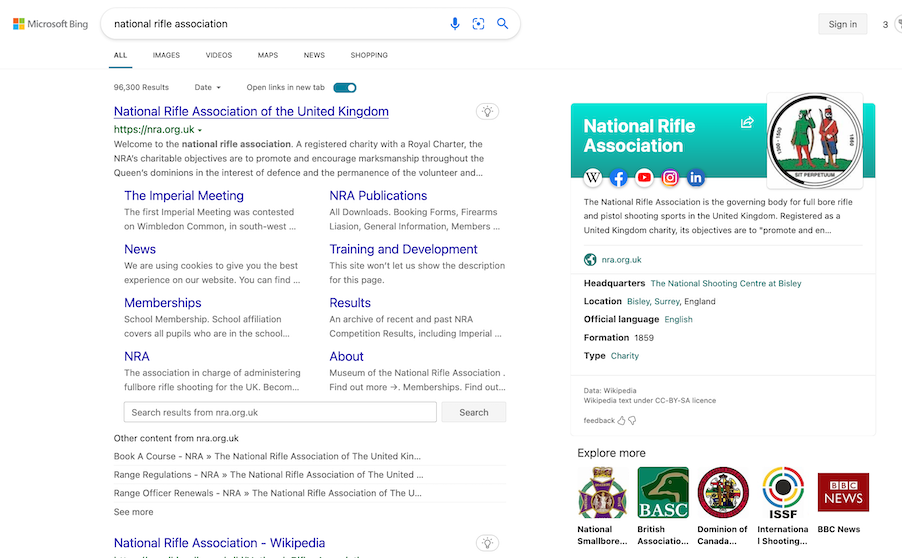Click share icon in knowledge panel header

pyautogui.click(x=747, y=123)
